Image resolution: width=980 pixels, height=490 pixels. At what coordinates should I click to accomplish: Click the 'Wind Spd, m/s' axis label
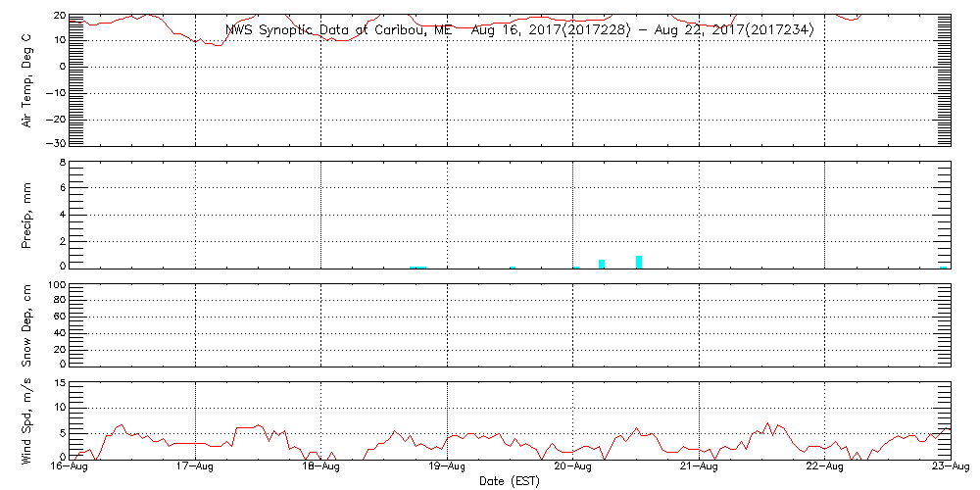27,419
